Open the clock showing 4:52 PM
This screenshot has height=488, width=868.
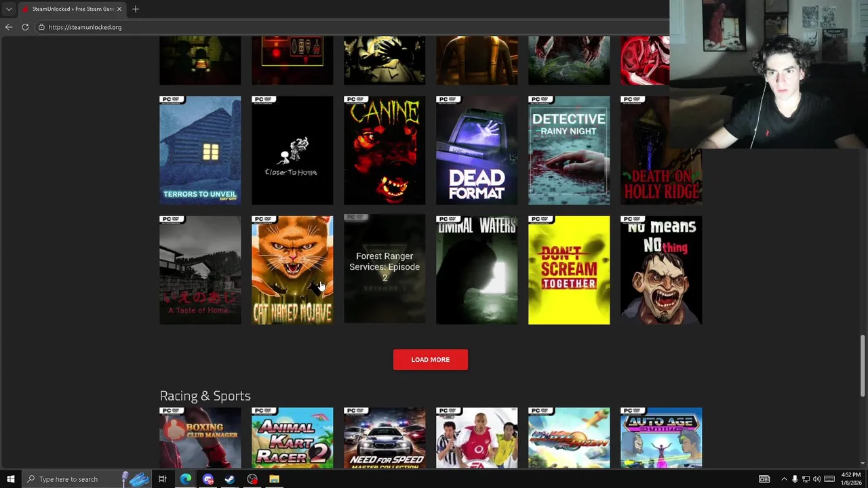[x=850, y=479]
